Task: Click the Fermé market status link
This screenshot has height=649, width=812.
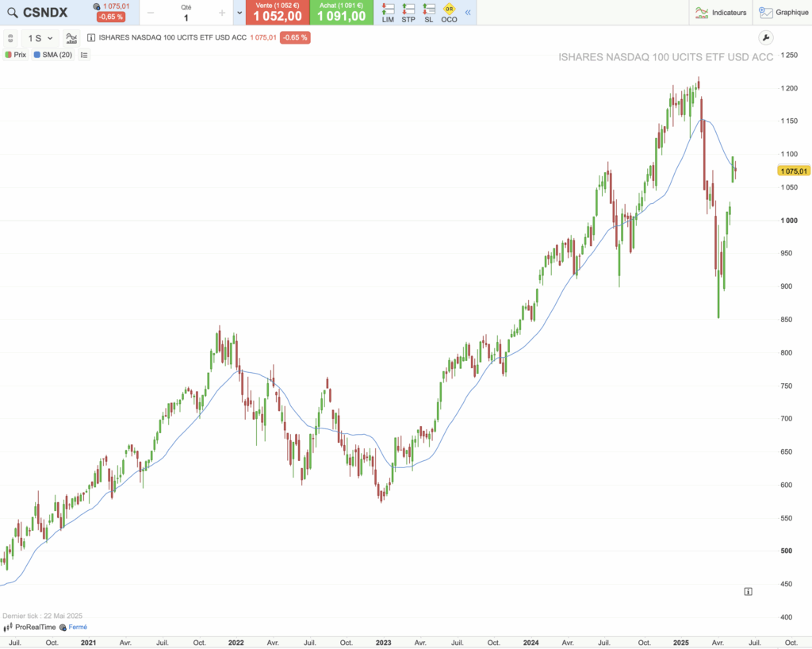Action: click(x=78, y=628)
